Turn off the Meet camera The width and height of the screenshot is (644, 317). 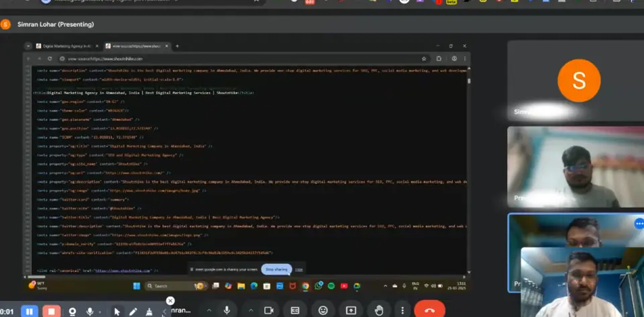click(x=268, y=310)
